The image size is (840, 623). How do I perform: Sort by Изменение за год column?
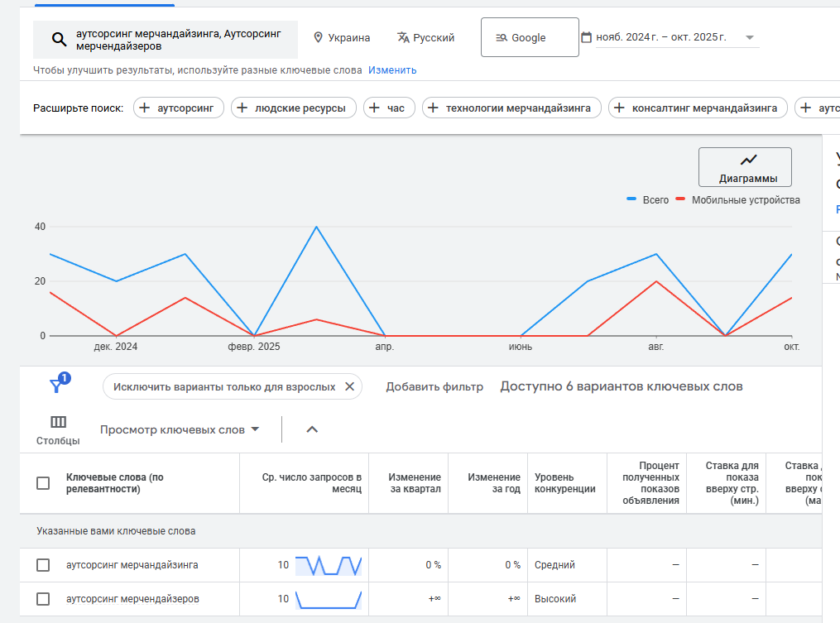click(494, 483)
